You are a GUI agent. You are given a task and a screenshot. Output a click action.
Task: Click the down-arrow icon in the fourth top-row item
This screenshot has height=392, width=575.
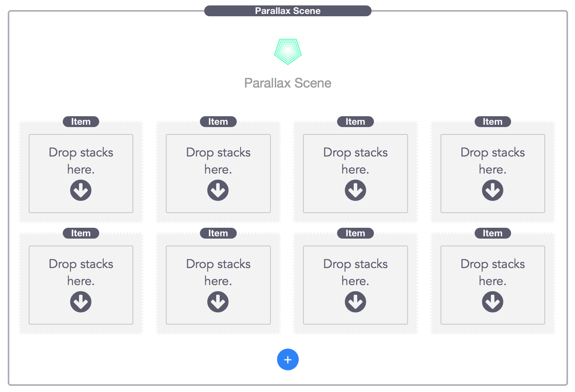click(x=492, y=190)
